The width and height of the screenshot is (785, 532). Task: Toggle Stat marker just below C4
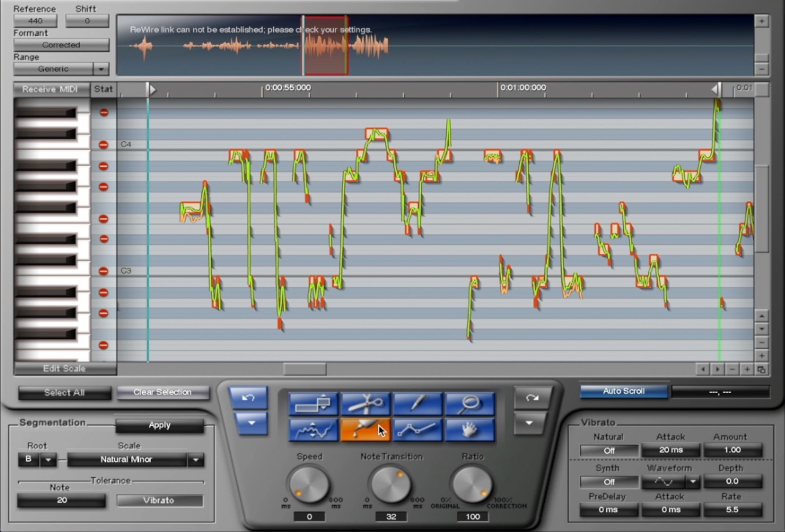[x=104, y=165]
